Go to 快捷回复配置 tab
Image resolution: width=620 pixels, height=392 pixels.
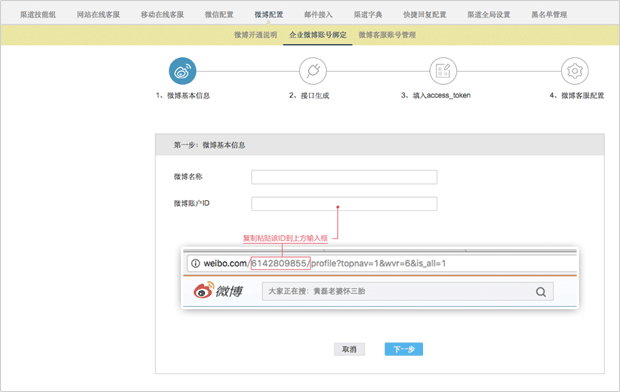click(x=425, y=15)
